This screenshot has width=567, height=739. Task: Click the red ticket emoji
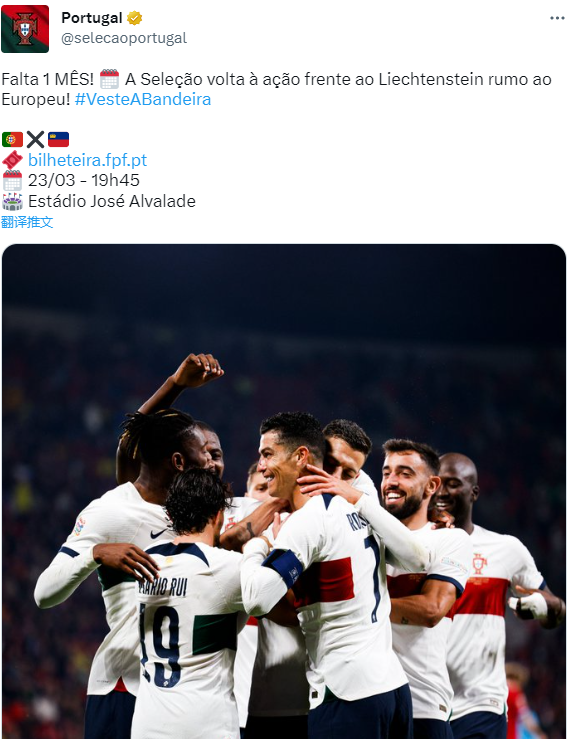[12, 160]
